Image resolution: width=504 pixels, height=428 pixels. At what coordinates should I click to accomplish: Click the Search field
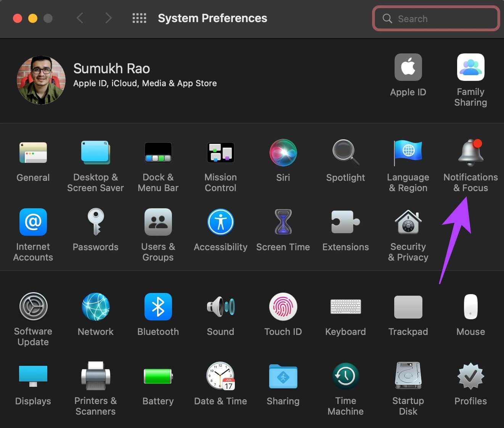(x=436, y=18)
